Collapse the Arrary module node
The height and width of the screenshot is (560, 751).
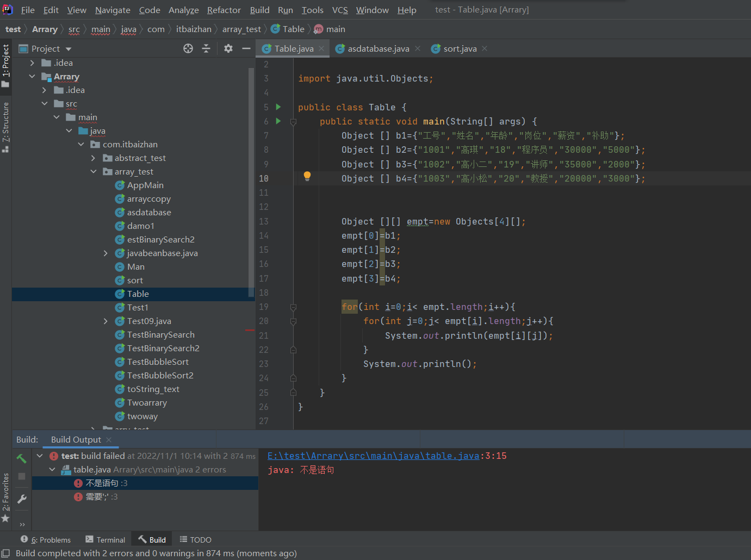tap(32, 77)
